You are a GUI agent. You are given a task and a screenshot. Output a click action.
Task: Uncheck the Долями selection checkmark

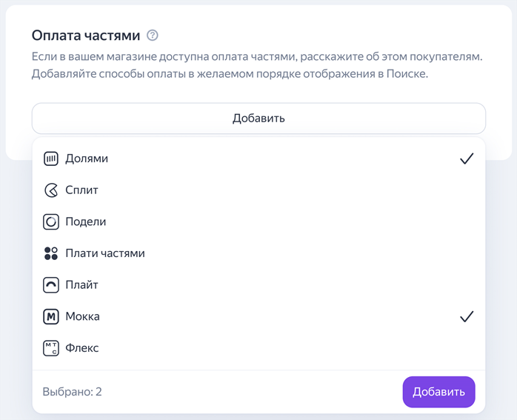point(467,159)
